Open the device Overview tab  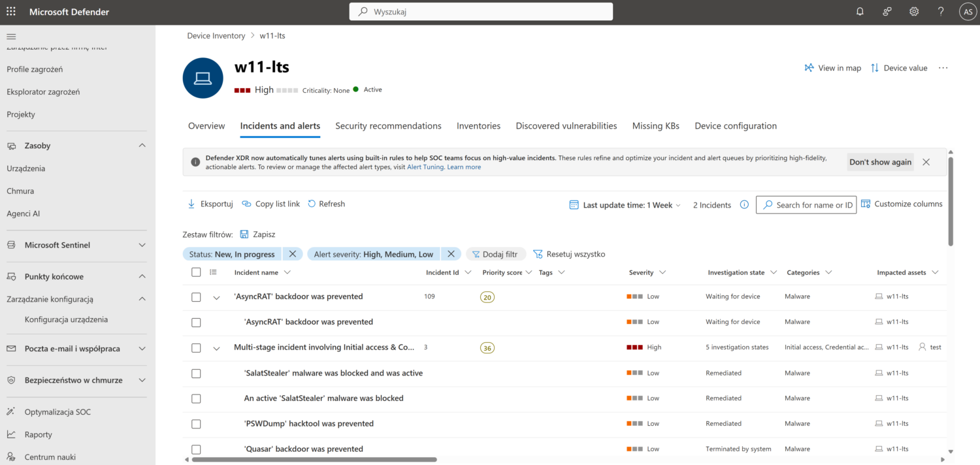[x=206, y=125]
